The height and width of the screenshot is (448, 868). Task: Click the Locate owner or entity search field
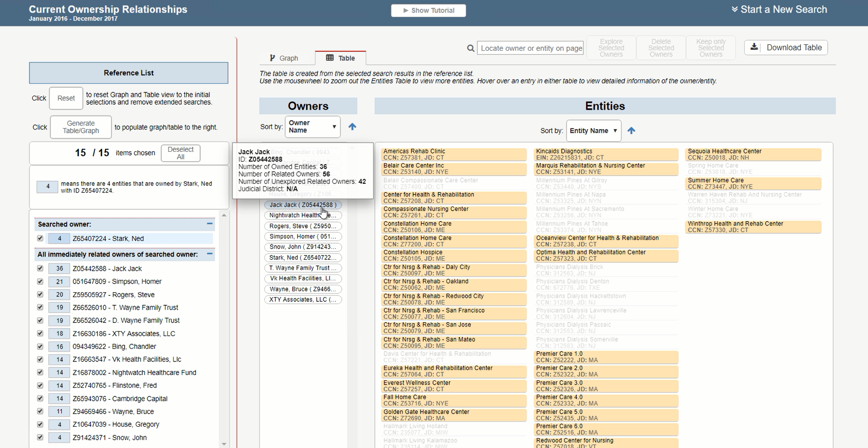tap(530, 48)
